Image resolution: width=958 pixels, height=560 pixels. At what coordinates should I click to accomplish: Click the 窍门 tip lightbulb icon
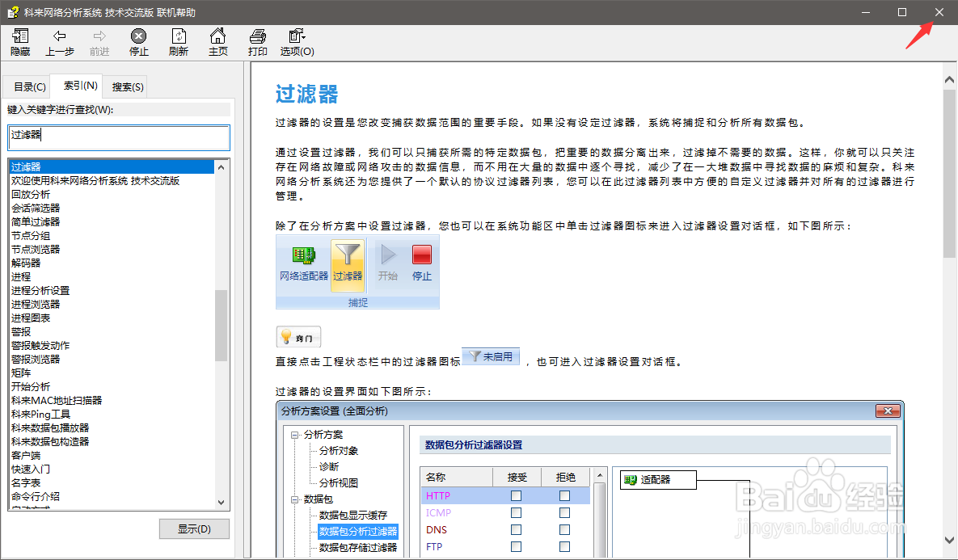click(286, 336)
